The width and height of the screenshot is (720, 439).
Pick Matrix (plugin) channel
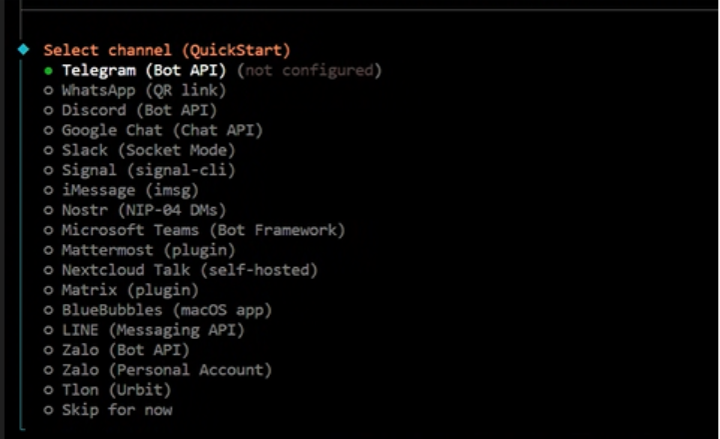tap(130, 290)
